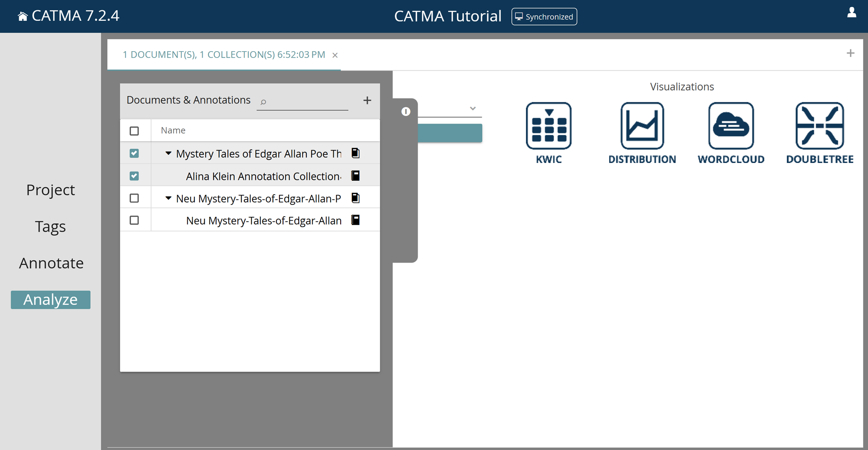Screen dimensions: 868x450
Task: Click the info icon on the panel tab
Action: (x=406, y=111)
